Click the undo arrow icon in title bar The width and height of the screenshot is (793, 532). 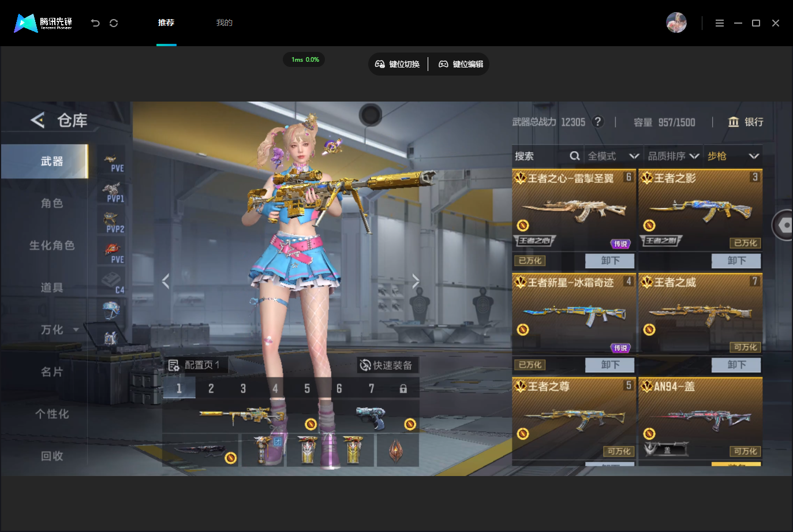click(x=95, y=23)
